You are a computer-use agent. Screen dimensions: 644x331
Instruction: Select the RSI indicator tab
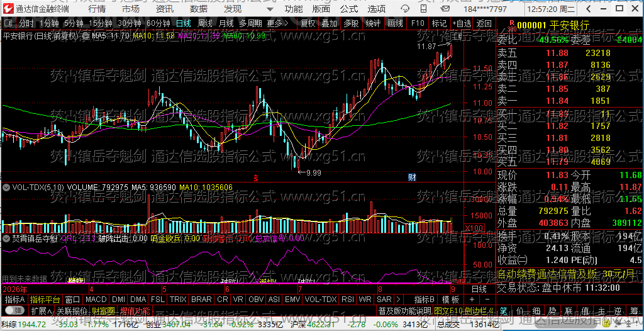[x=348, y=300]
